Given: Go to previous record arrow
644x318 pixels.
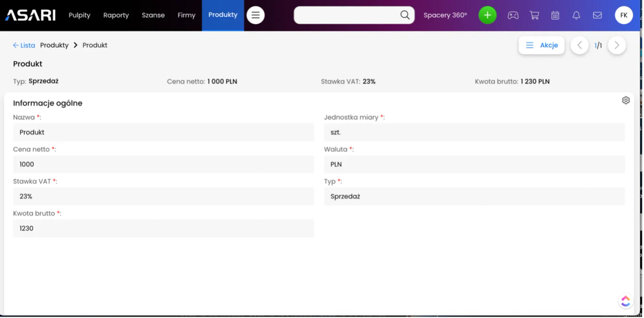Looking at the screenshot, I should [x=580, y=46].
